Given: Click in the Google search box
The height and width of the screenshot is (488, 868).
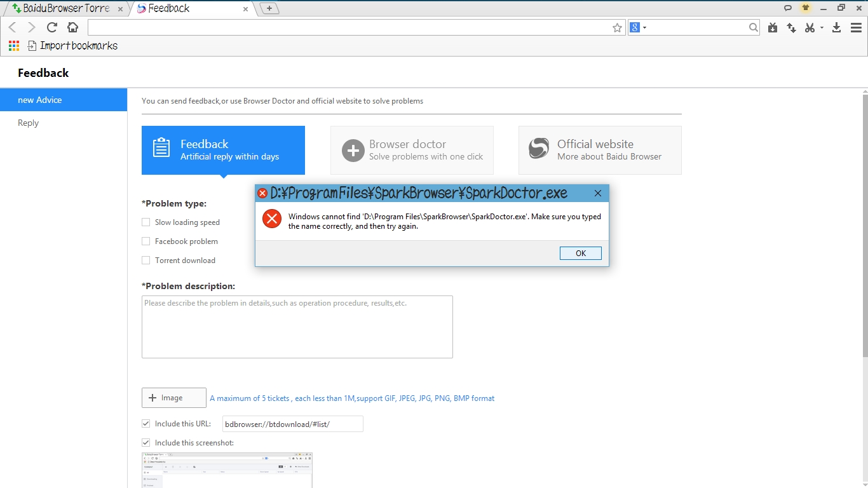Looking at the screenshot, I should (698, 27).
